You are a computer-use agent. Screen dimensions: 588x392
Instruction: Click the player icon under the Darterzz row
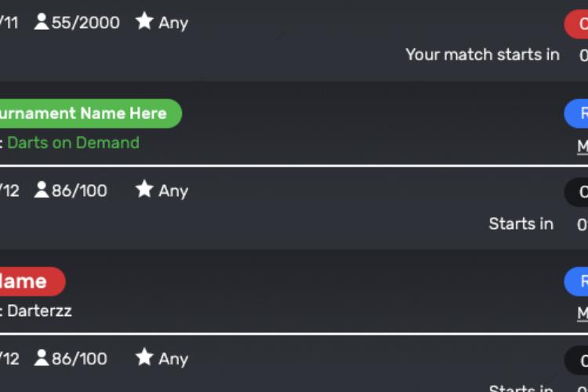[x=42, y=358]
